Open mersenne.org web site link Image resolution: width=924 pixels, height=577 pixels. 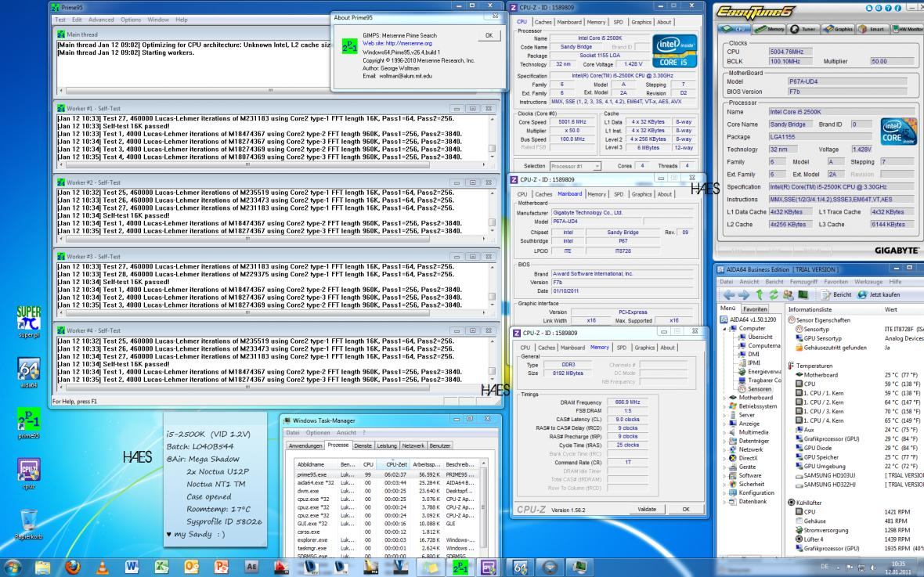pyautogui.click(x=397, y=43)
